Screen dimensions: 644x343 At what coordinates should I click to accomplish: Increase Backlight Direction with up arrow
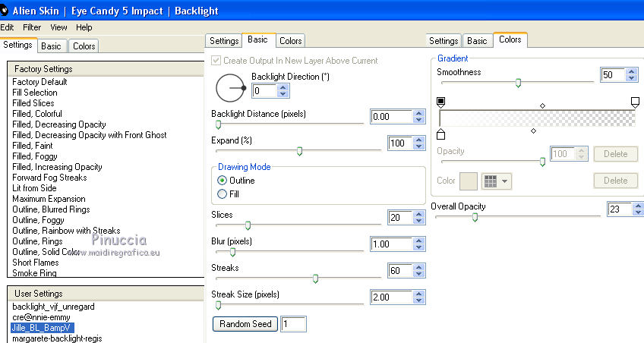pos(283,87)
